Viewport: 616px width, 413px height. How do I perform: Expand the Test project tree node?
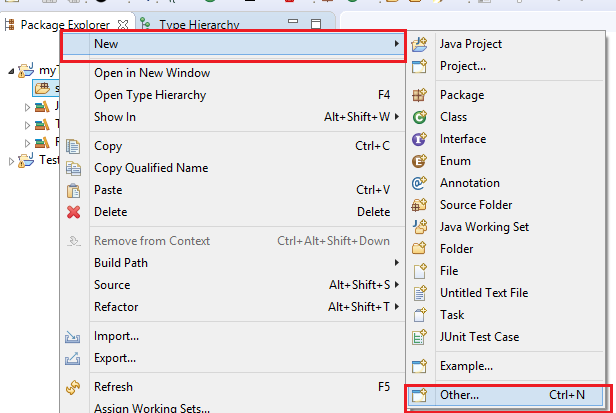coord(12,161)
